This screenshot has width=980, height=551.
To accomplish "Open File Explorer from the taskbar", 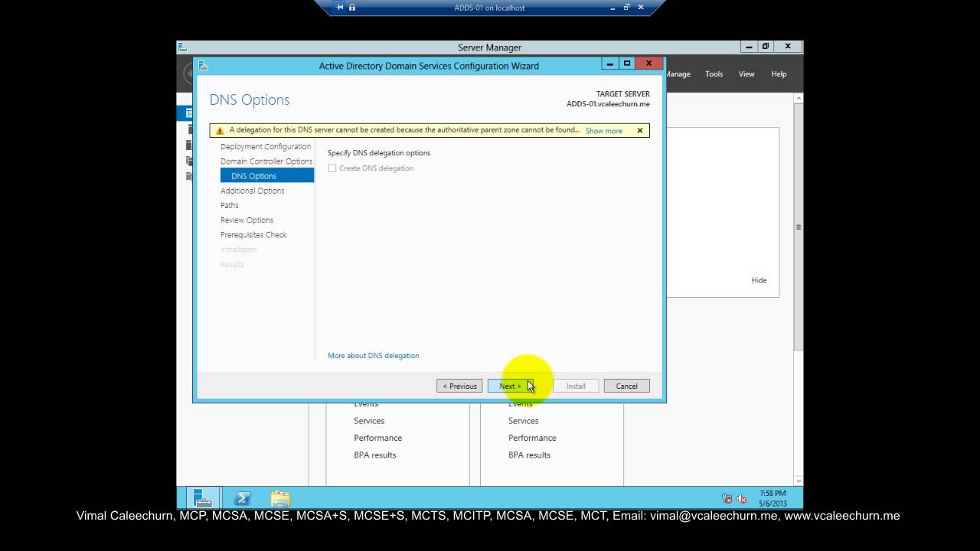I will click(x=280, y=499).
